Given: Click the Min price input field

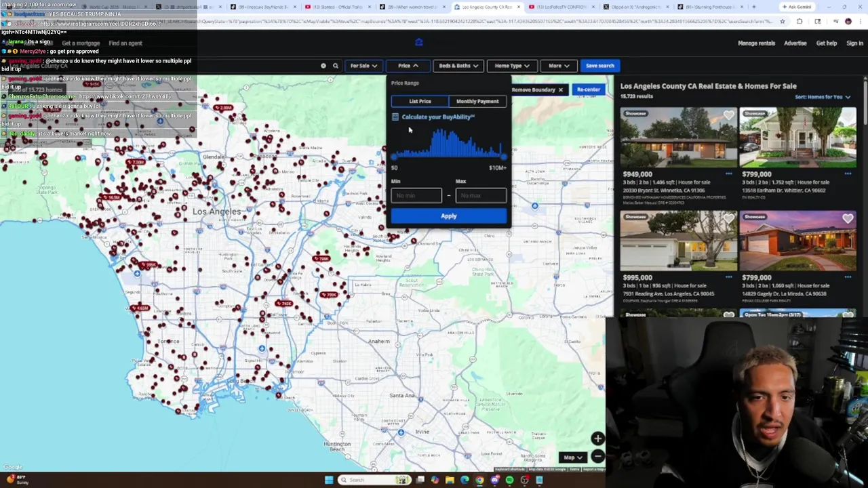Looking at the screenshot, I should click(x=416, y=195).
